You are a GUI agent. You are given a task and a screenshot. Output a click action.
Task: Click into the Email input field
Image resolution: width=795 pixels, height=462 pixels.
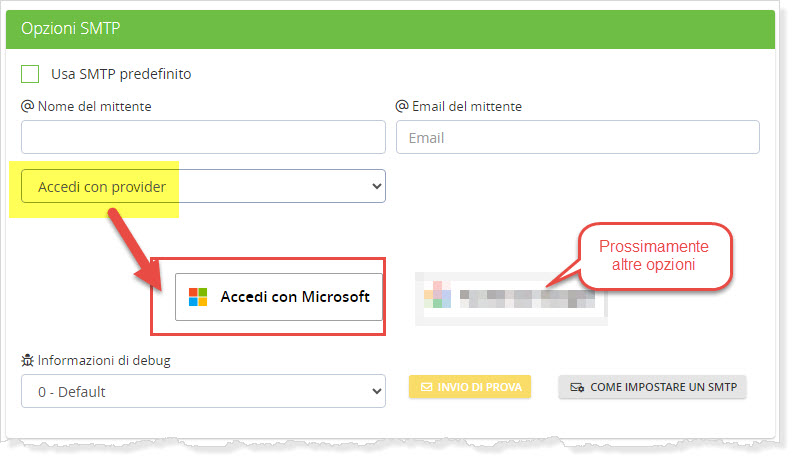point(577,137)
